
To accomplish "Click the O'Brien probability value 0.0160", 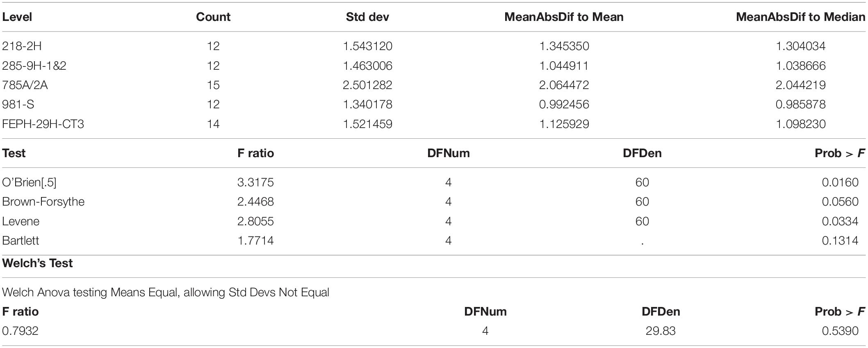I will [x=840, y=182].
